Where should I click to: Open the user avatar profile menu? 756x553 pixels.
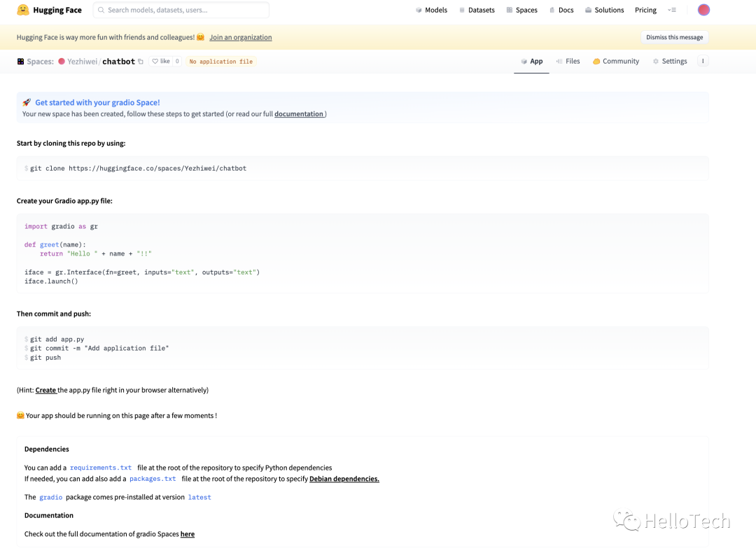coord(703,10)
